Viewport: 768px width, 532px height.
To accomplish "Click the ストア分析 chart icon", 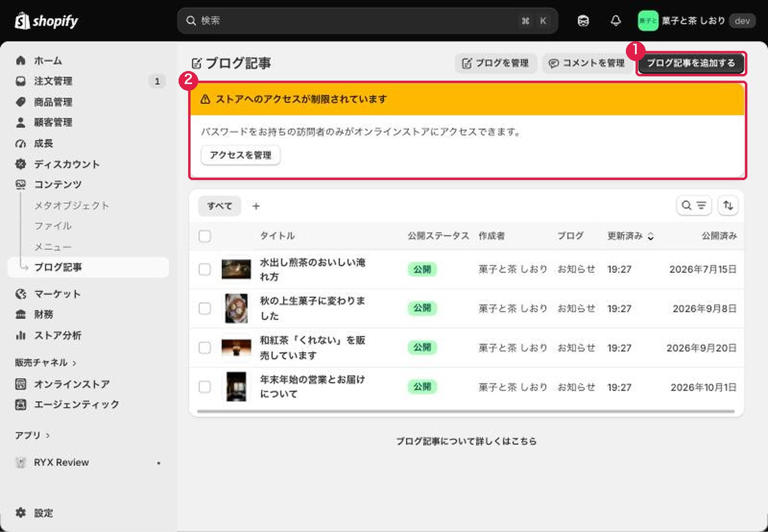I will coord(21,335).
